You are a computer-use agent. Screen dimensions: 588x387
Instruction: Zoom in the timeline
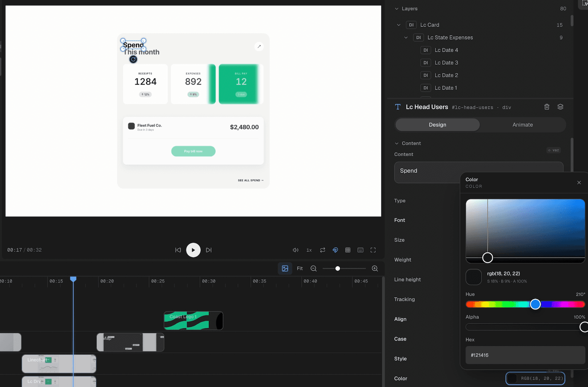[375, 269]
